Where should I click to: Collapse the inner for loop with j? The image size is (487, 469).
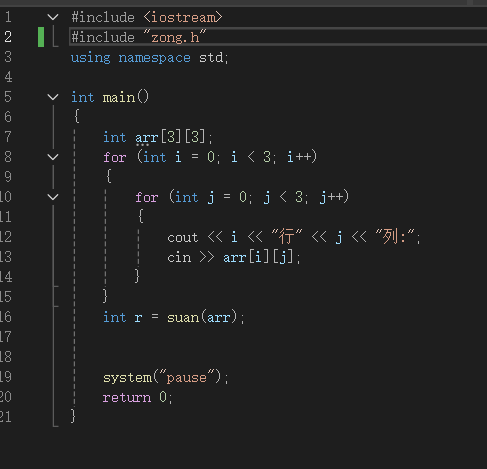53,197
